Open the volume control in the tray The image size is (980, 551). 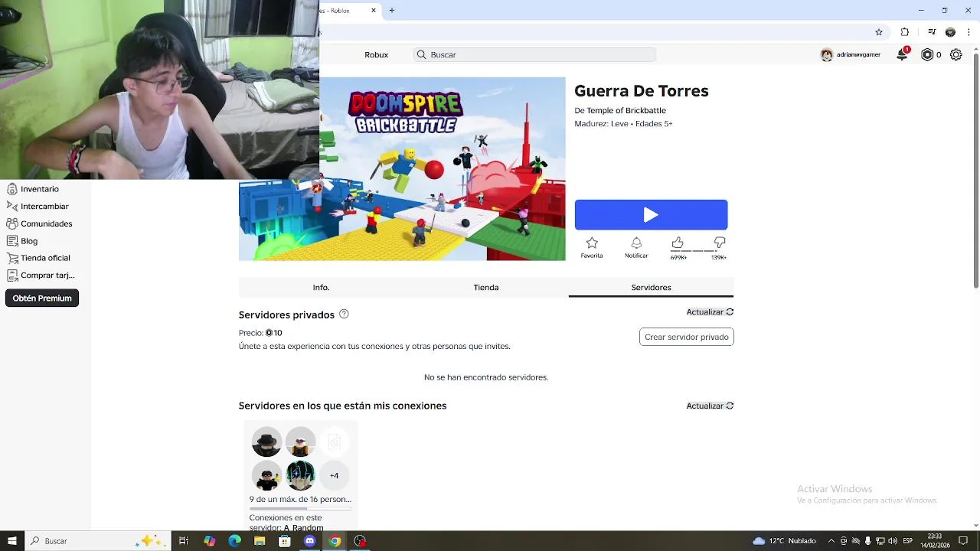click(x=892, y=541)
